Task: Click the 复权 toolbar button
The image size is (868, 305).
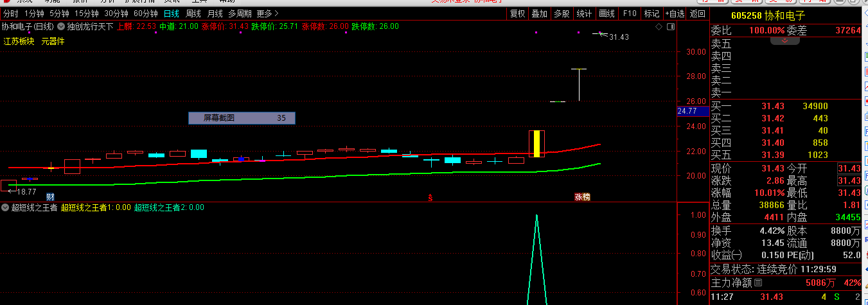Action: tap(517, 13)
